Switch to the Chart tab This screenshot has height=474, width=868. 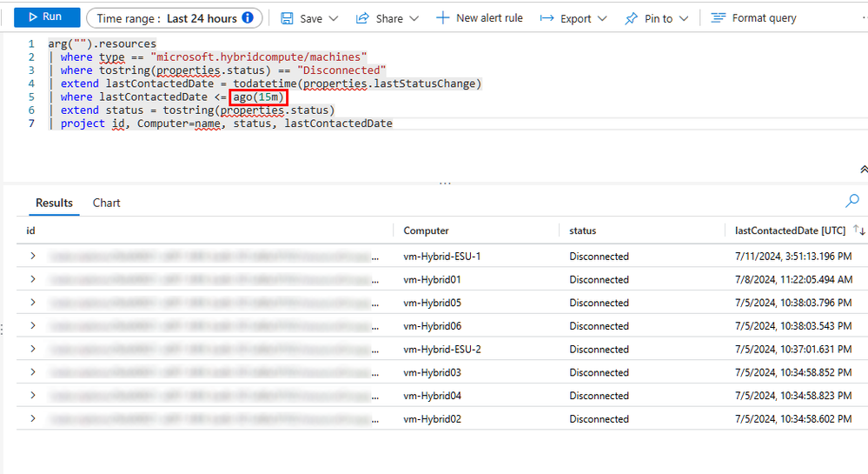[x=106, y=203]
